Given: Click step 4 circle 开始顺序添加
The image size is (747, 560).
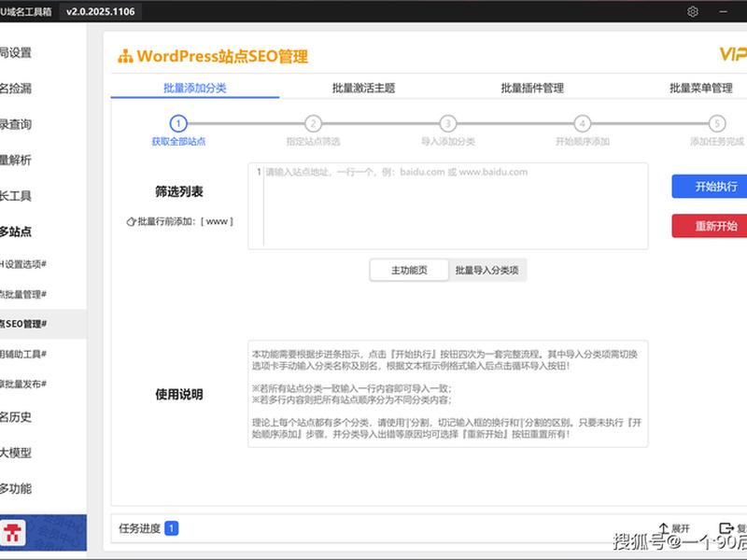Looking at the screenshot, I should (582, 124).
